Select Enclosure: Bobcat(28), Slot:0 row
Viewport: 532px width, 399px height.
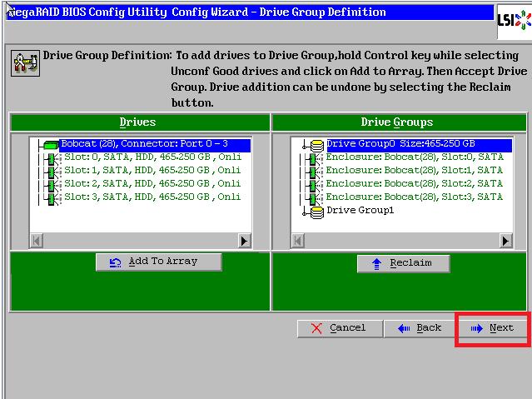415,157
